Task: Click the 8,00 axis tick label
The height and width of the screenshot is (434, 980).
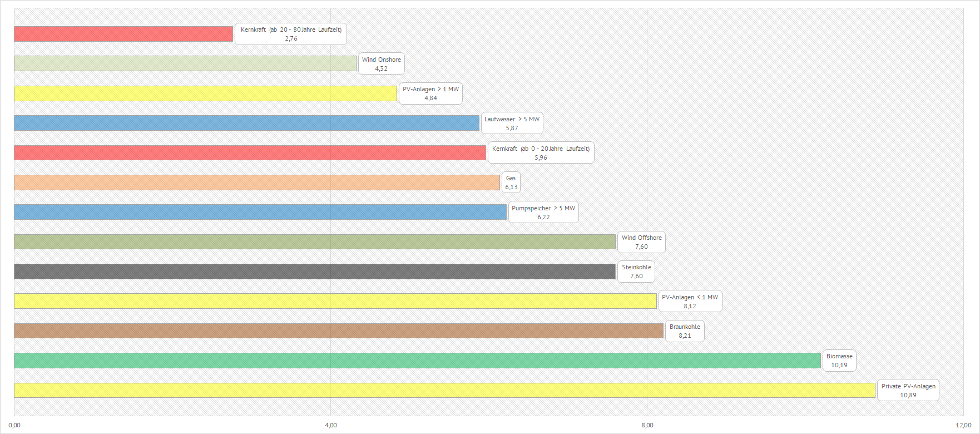Action: 647,425
